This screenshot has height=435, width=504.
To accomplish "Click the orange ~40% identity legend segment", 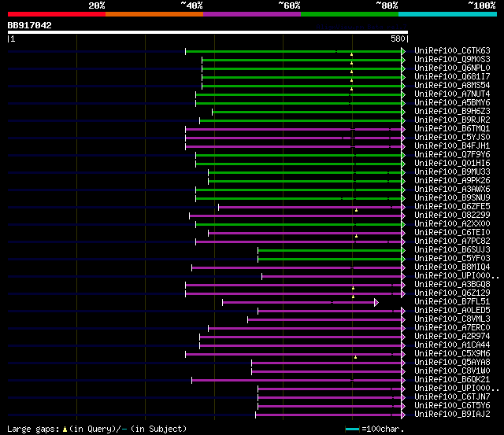I will click(x=154, y=14).
